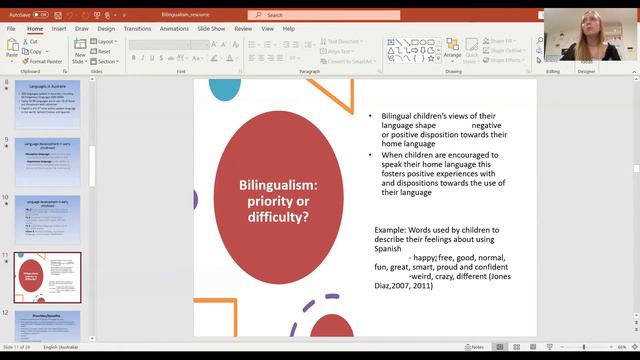Screen dimensions: 640x360
Task: Click the Select cursor icon in Editing
Action: 540,60
